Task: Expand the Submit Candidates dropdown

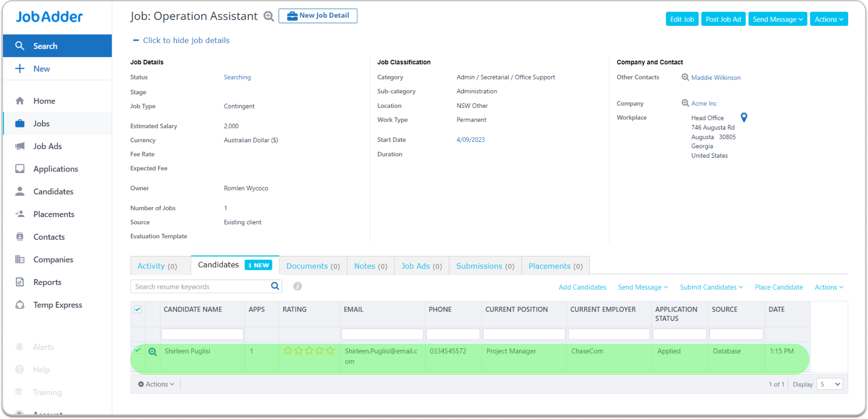Action: click(x=711, y=287)
